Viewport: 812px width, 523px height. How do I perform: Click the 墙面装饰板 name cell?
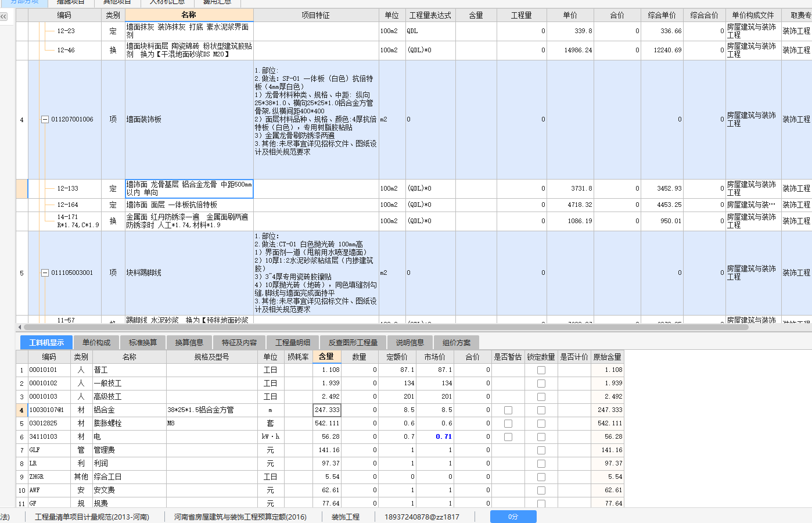(x=189, y=119)
